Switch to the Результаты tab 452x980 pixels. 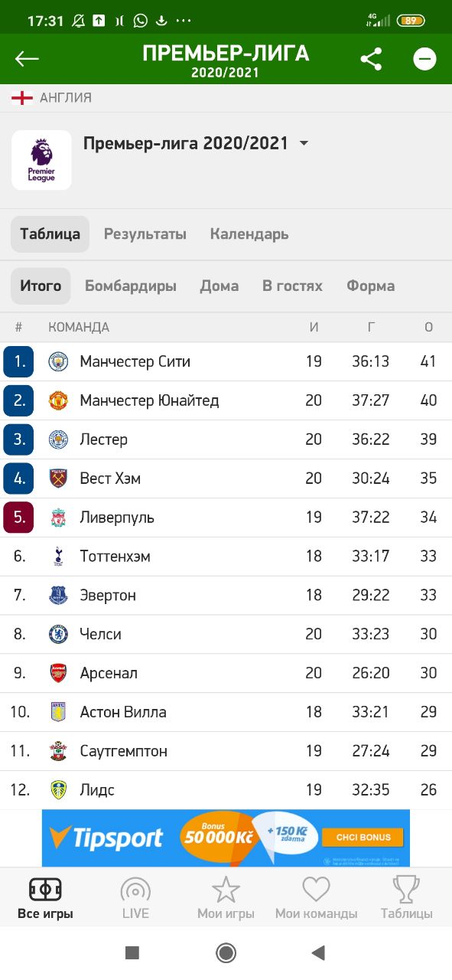click(x=145, y=234)
